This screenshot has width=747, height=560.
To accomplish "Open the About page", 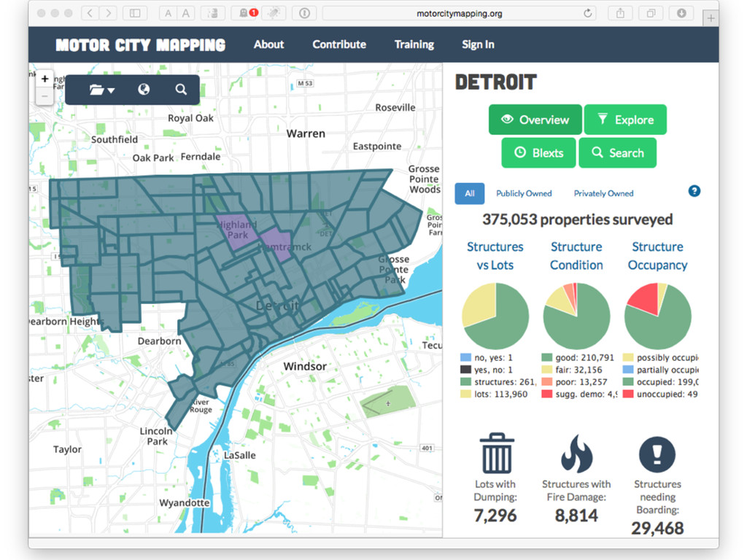I will 268,44.
